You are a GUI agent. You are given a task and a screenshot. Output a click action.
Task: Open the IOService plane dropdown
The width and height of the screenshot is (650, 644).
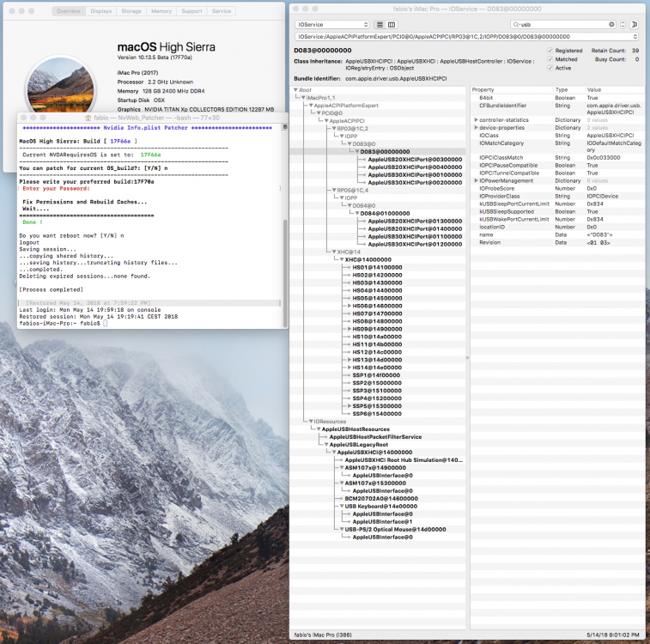pos(331,24)
